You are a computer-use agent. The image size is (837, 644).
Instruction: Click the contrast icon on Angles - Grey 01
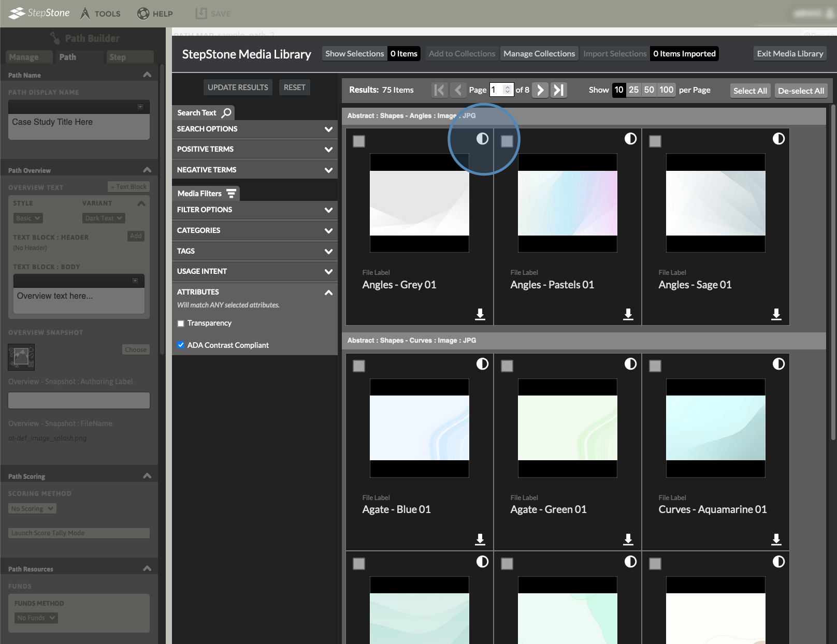482,139
